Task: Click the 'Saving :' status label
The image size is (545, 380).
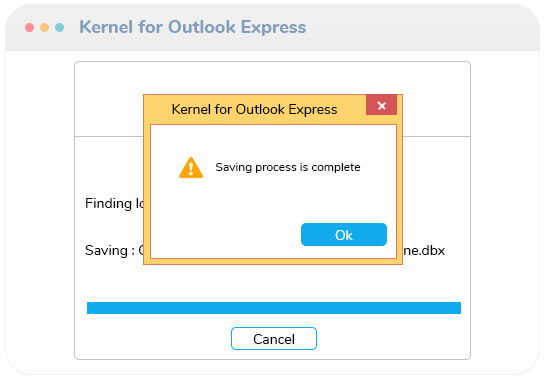Action: 110,251
